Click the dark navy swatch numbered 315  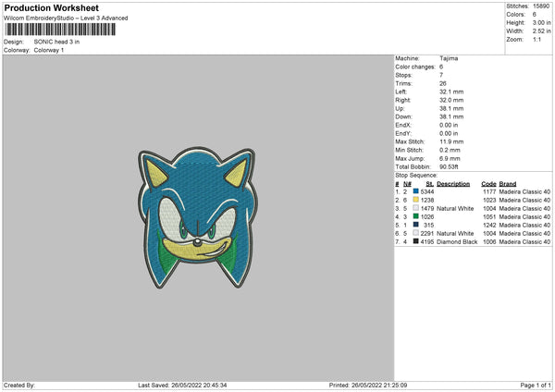pos(417,225)
